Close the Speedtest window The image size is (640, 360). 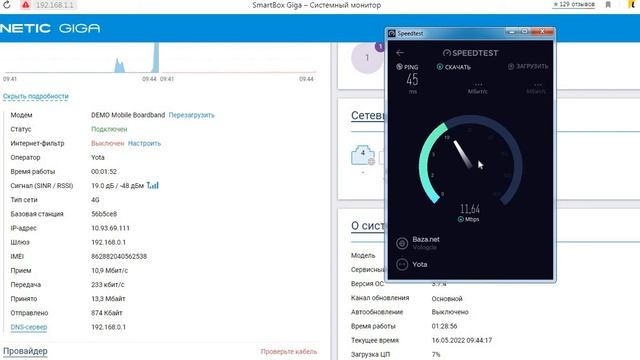pyautogui.click(x=542, y=31)
